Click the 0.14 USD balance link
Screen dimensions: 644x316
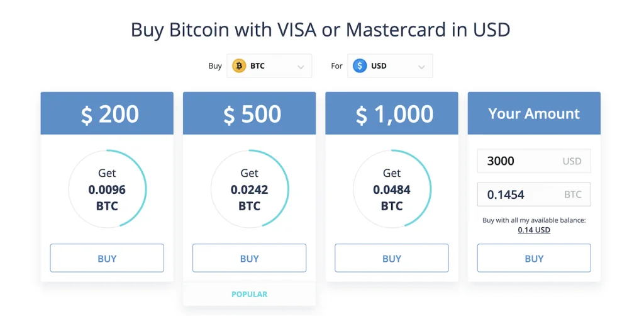[x=534, y=230]
